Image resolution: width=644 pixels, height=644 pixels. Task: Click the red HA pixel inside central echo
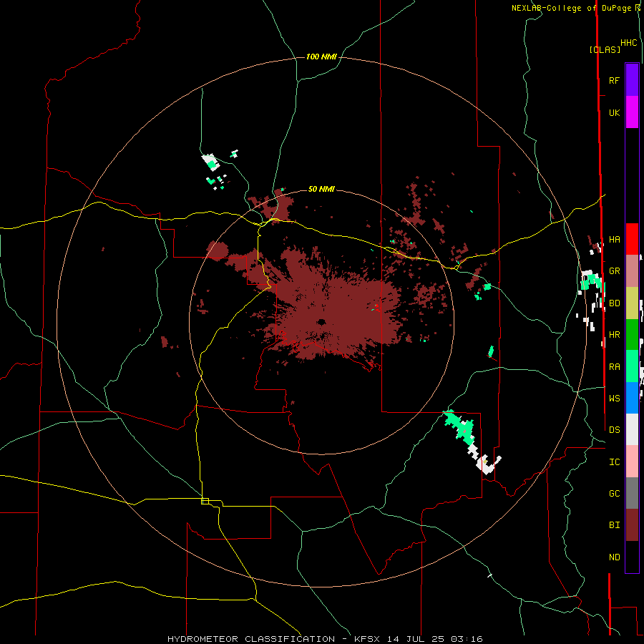click(376, 306)
